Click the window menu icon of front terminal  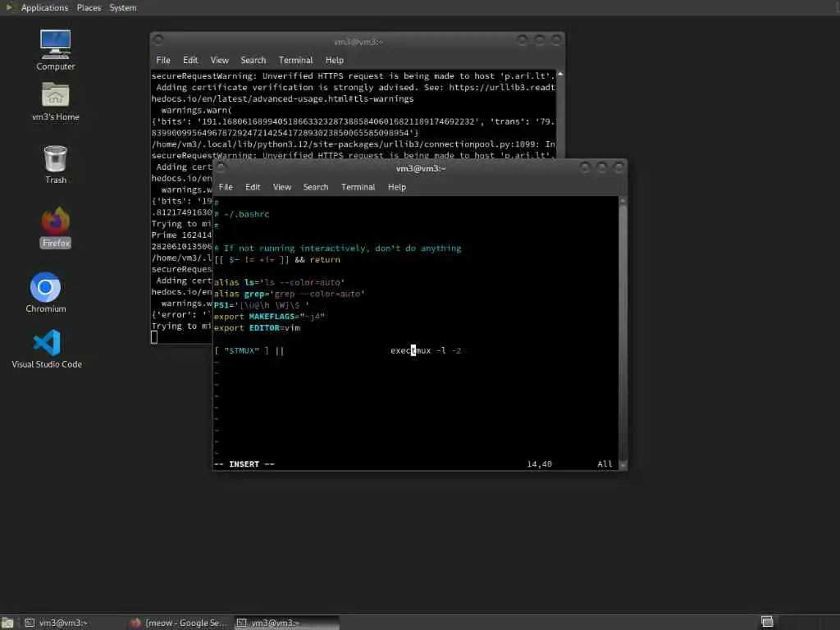tap(221, 167)
